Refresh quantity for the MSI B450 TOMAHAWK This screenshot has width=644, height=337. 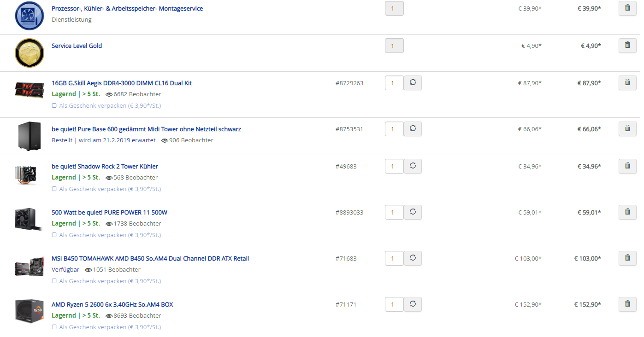click(x=413, y=258)
